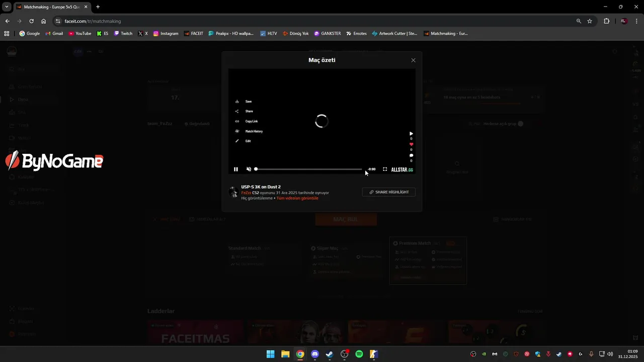Open the Chrome three-dot menu
Image resolution: width=644 pixels, height=362 pixels.
pyautogui.click(x=637, y=21)
